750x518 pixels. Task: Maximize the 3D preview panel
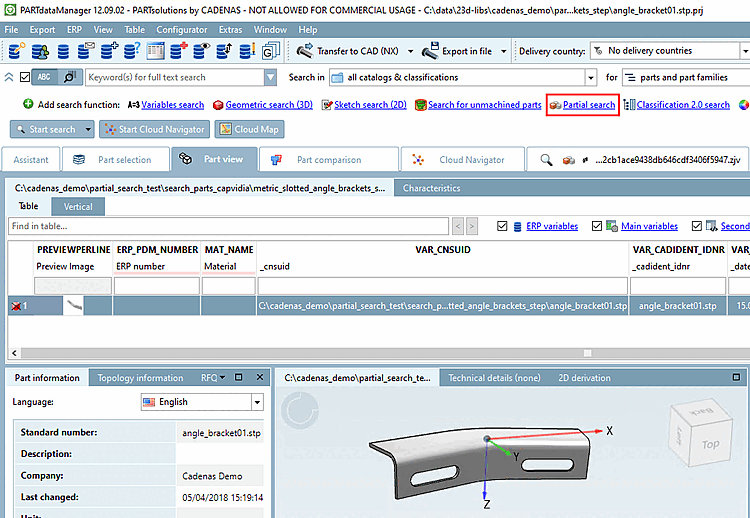point(736,377)
